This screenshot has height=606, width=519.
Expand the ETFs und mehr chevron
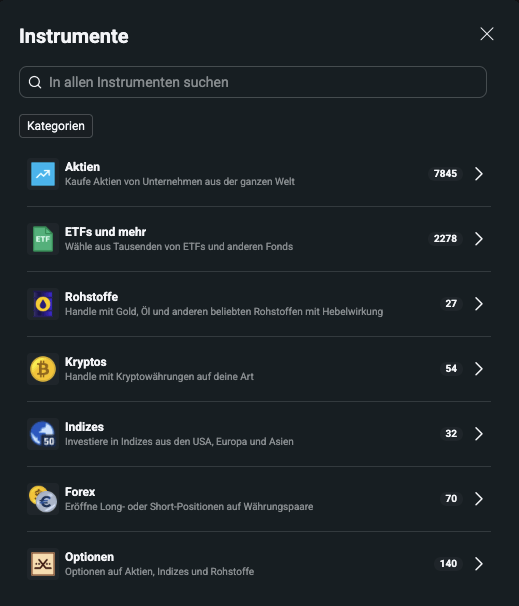point(479,239)
